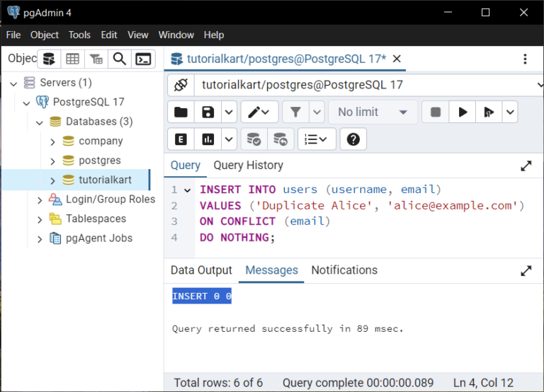Expand the company database node
This screenshot has height=392, width=544.
click(52, 142)
